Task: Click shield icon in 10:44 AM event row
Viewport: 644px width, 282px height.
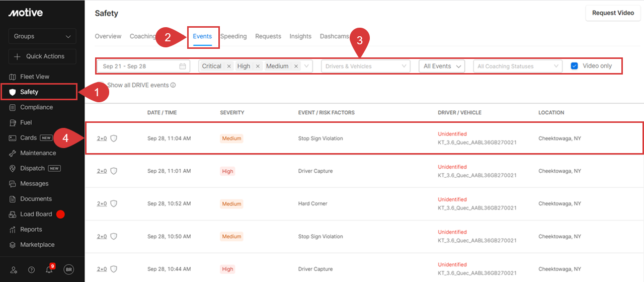Action: pyautogui.click(x=114, y=269)
